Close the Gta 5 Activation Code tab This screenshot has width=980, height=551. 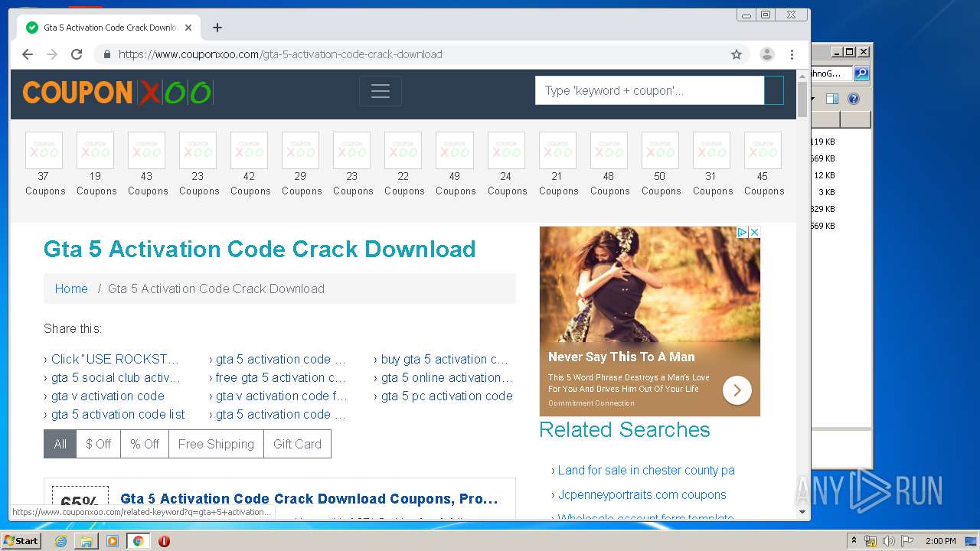[188, 28]
